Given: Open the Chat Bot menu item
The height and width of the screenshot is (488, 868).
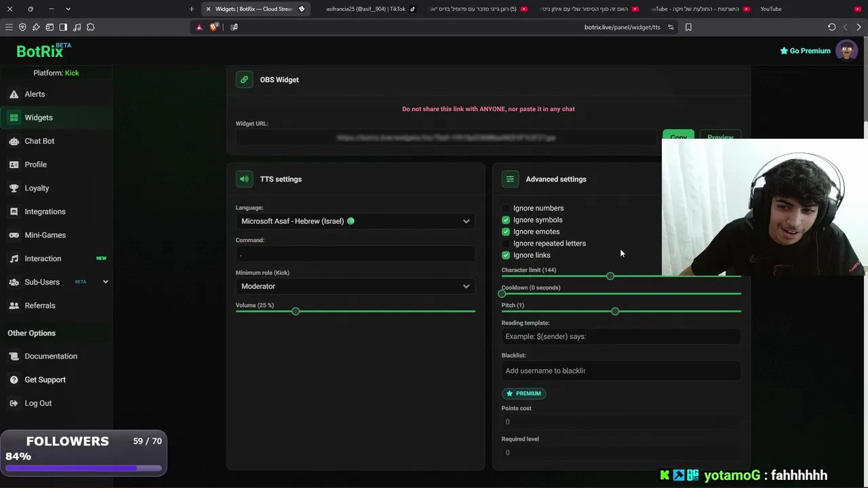Looking at the screenshot, I should click(39, 141).
